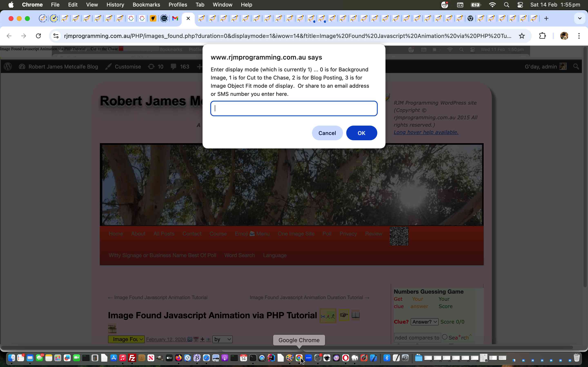Click OK in the display mode dialog

tap(361, 133)
